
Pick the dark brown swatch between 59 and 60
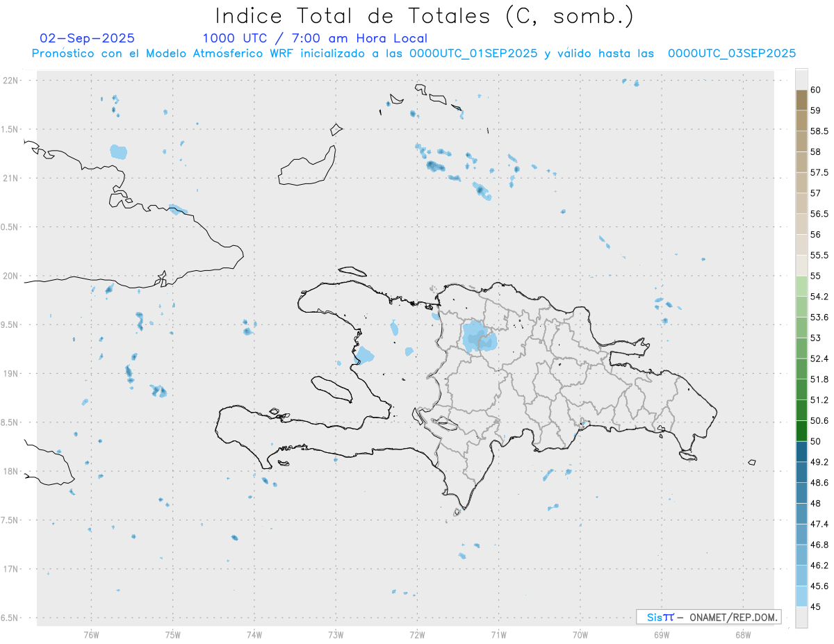801,100
